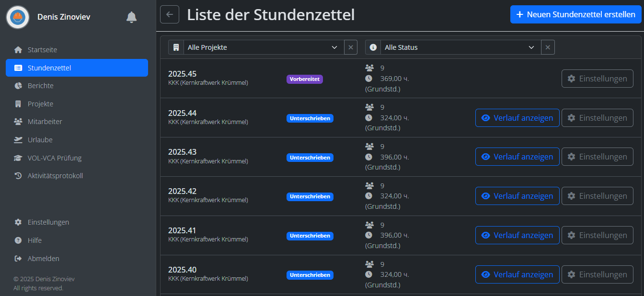Viewport: 644px width, 296px height.
Task: Select the Berichte pie chart icon in sidebar
Action: 18,85
